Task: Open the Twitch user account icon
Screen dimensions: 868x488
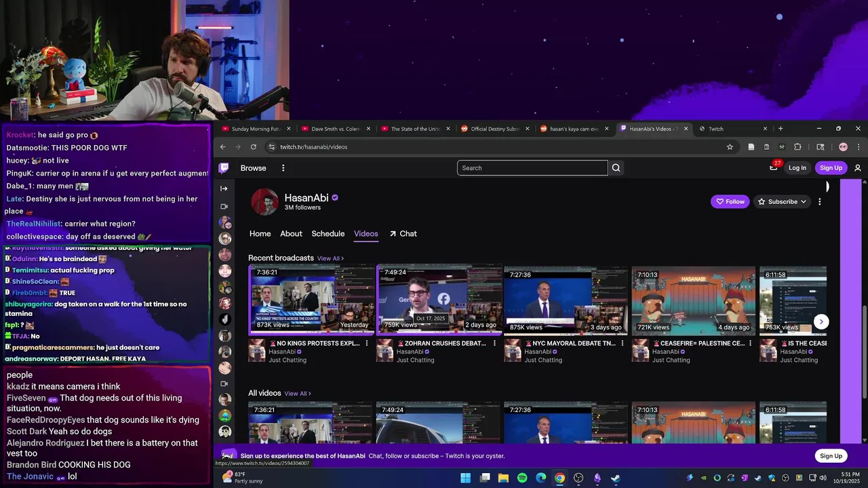Action: click(x=857, y=168)
